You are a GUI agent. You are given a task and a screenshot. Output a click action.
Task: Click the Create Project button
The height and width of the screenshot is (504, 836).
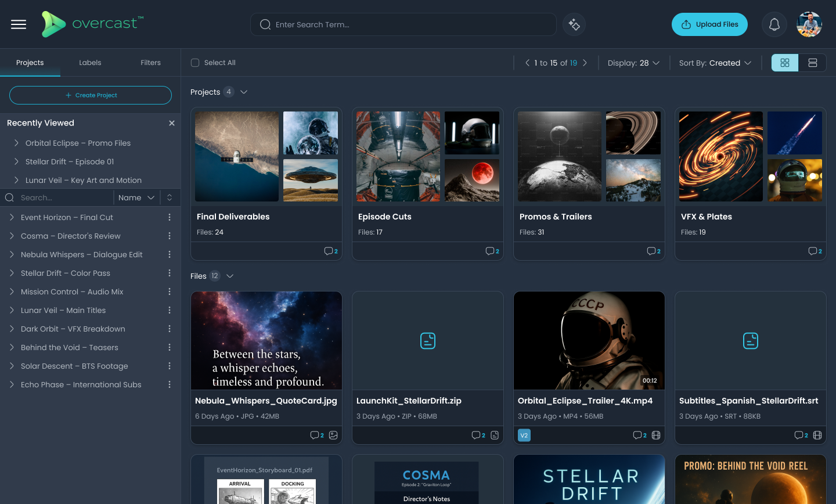(91, 95)
